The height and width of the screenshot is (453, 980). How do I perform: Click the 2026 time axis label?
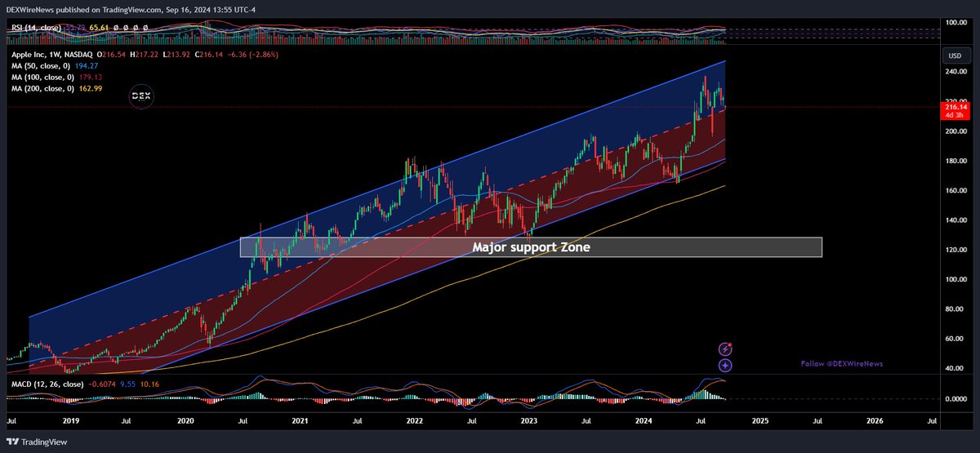coord(874,422)
